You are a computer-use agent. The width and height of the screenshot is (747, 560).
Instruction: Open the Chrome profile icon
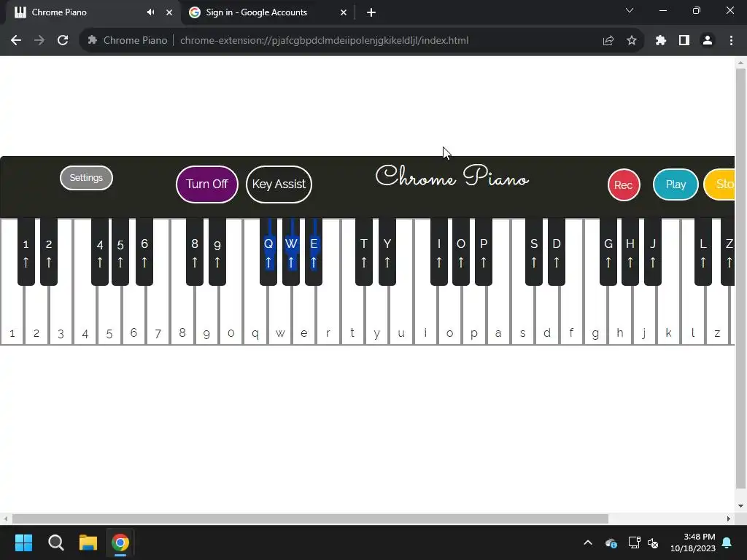[708, 41]
